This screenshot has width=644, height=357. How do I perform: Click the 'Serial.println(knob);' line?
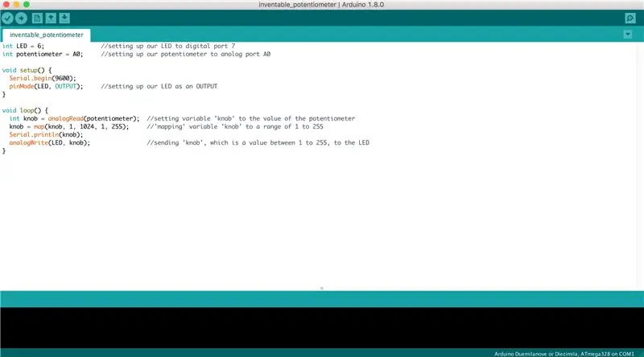pyautogui.click(x=46, y=134)
